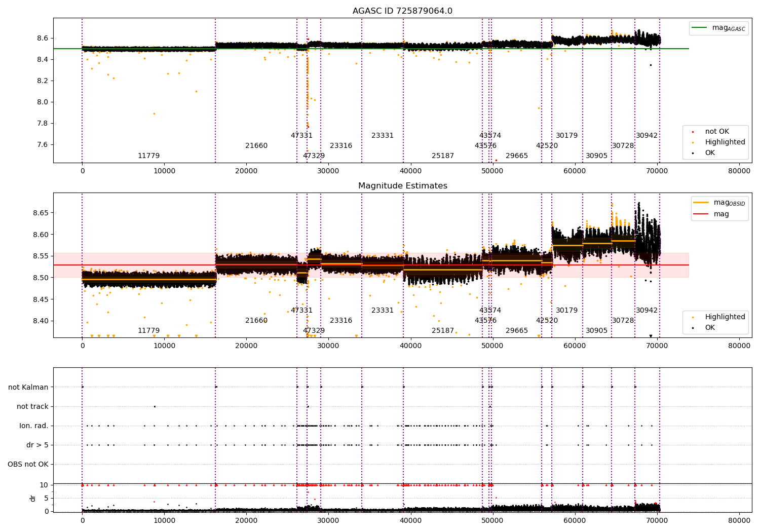The width and height of the screenshot is (760, 532).
Task: Click obsid label 23316 in Magnitude Estimates plot
Action: point(341,321)
